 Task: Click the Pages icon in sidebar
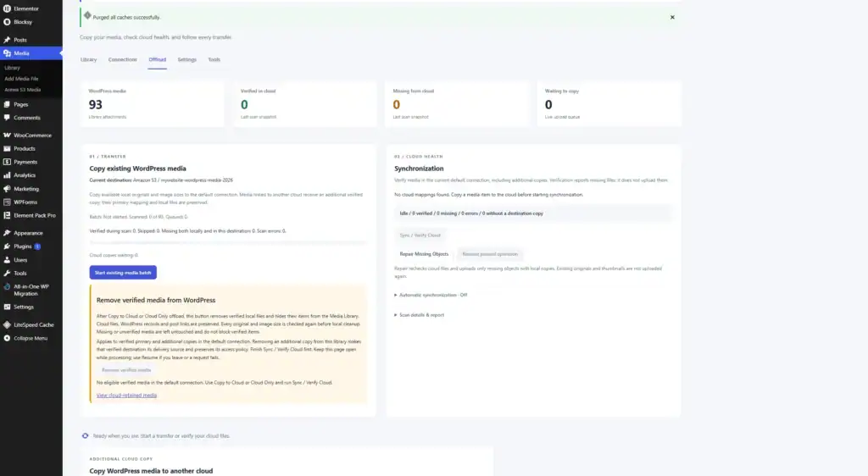7,104
